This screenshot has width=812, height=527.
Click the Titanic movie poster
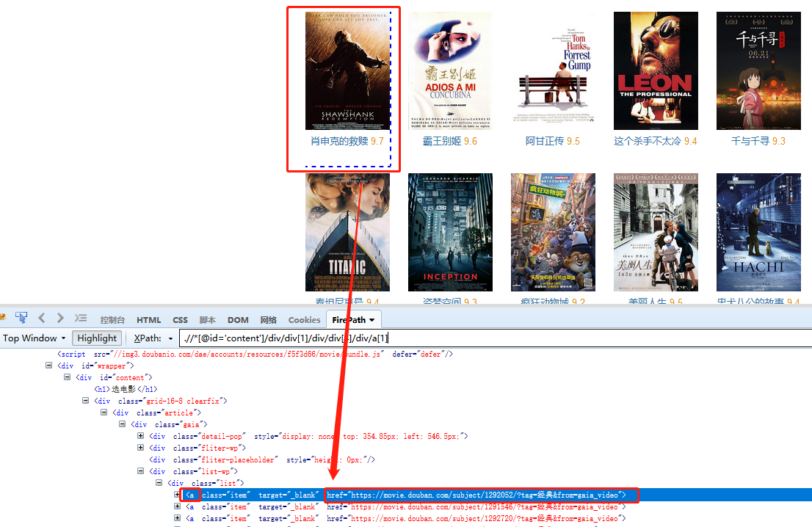pos(347,233)
